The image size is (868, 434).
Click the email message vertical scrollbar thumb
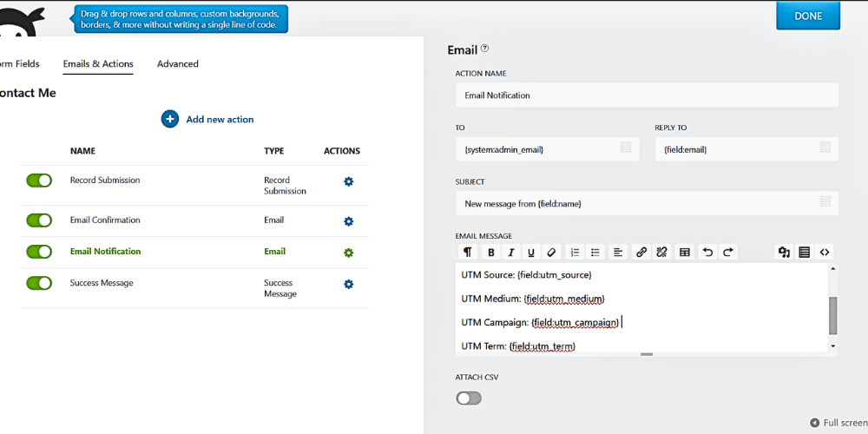(833, 315)
